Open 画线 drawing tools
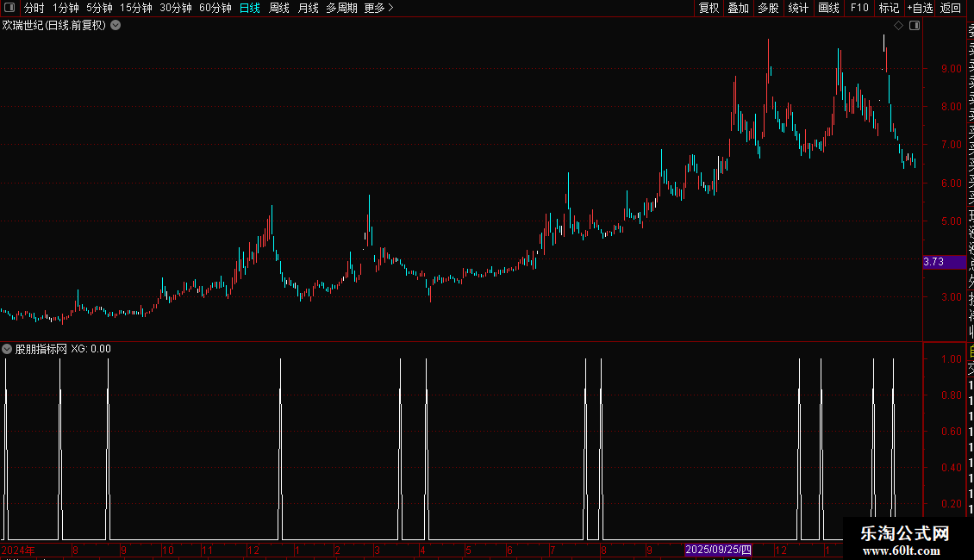 [x=828, y=8]
